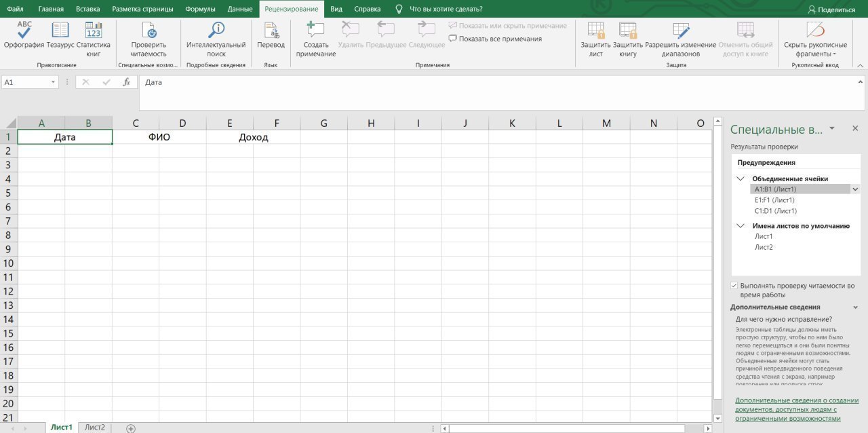868x433 pixels.
Task: Click the Поделиться share button
Action: [831, 10]
